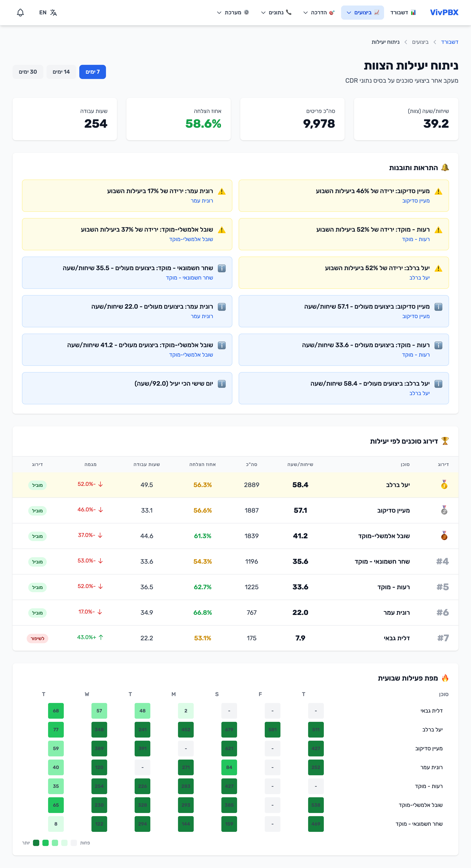Click the trophy icon beside דירוג סוכנים
Image resolution: width=471 pixels, height=868 pixels.
445,441
